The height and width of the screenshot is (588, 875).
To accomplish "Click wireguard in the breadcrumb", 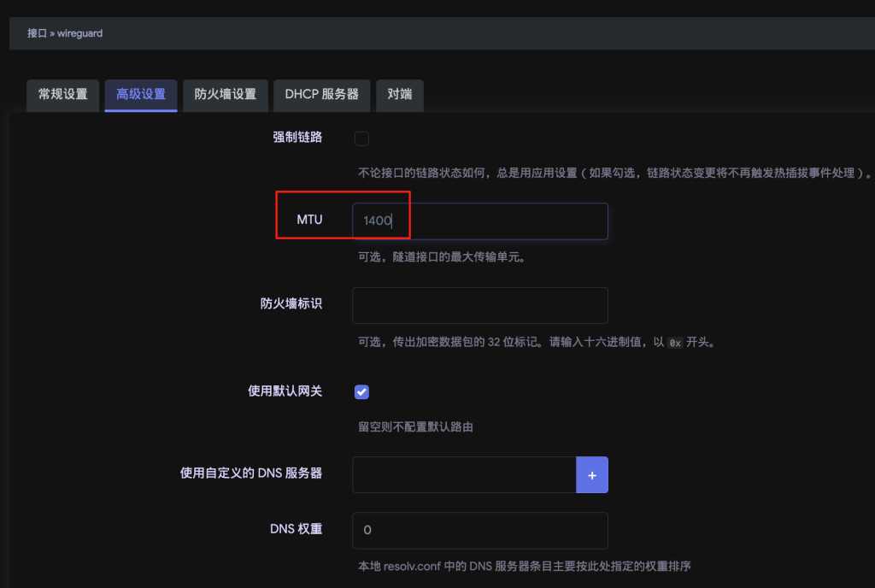I will (x=79, y=33).
